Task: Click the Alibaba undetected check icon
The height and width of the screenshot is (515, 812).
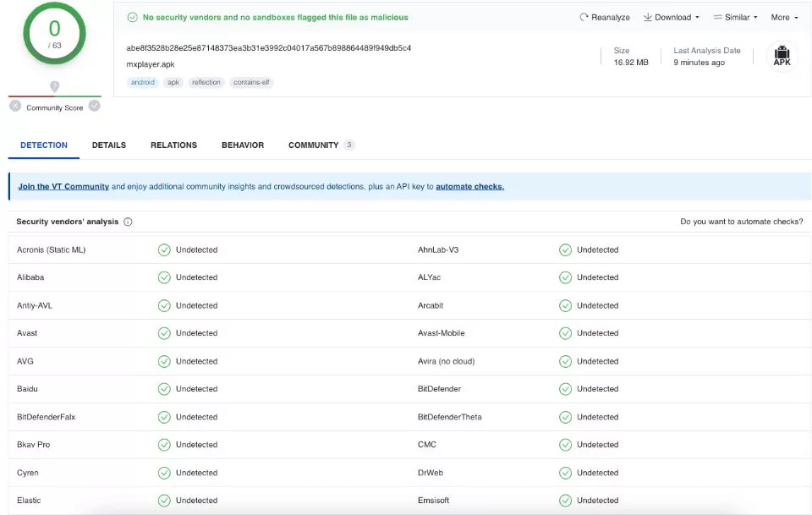Action: (x=164, y=277)
